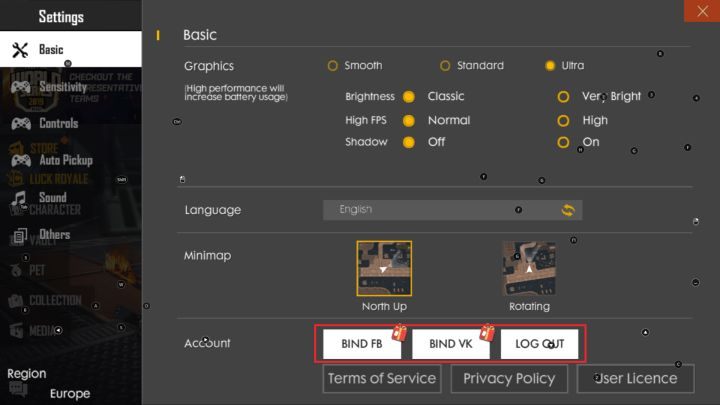
Task: Click the gift icon on BIND FB
Action: (x=399, y=332)
